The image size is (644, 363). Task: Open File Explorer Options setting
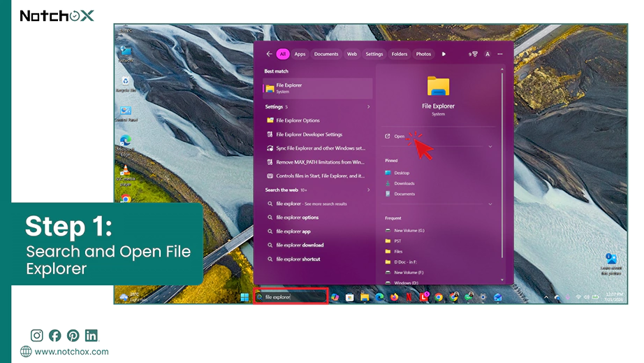click(x=318, y=120)
